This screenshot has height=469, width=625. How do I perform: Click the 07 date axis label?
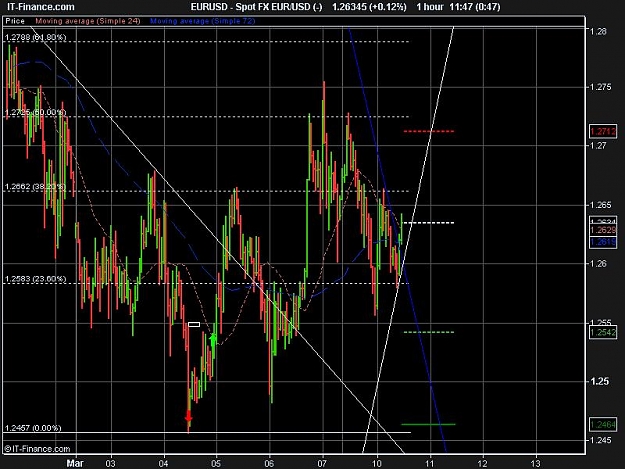pyautogui.click(x=322, y=463)
